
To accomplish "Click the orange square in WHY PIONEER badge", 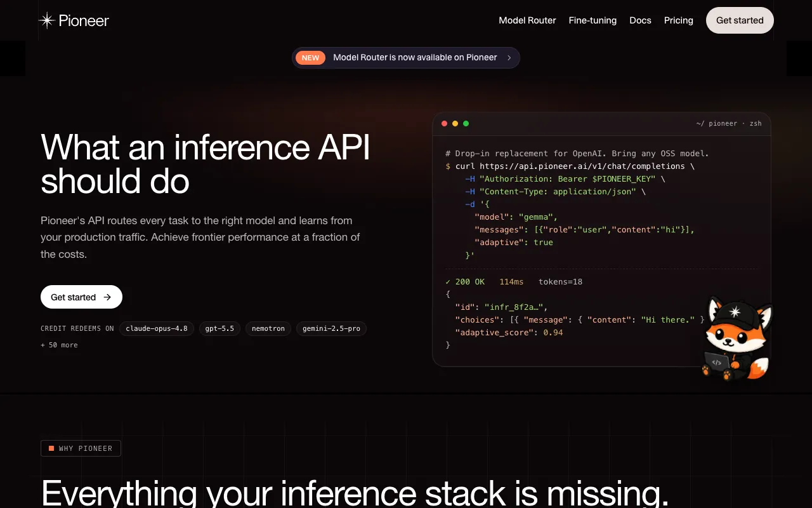I will [x=51, y=448].
